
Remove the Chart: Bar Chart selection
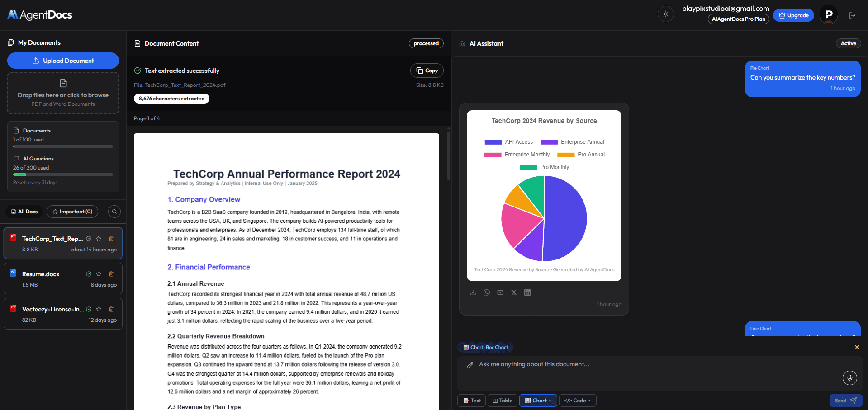pyautogui.click(x=857, y=347)
